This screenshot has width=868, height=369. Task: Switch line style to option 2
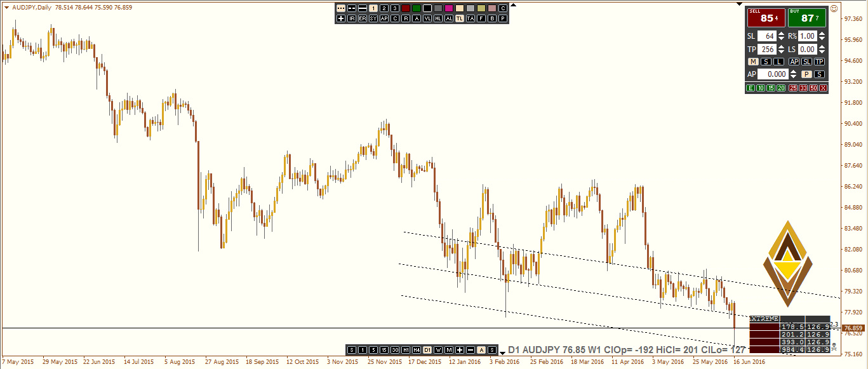point(384,8)
